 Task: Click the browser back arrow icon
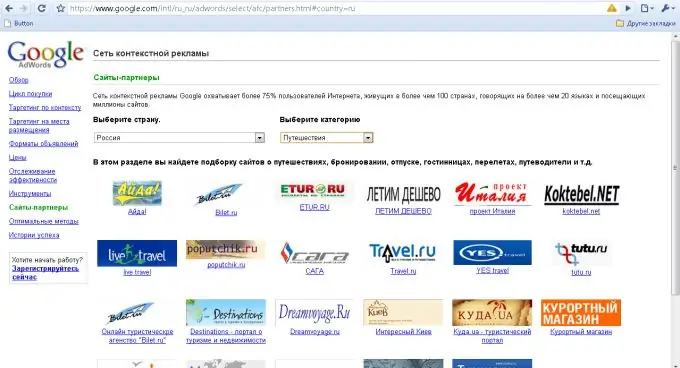pyautogui.click(x=9, y=8)
